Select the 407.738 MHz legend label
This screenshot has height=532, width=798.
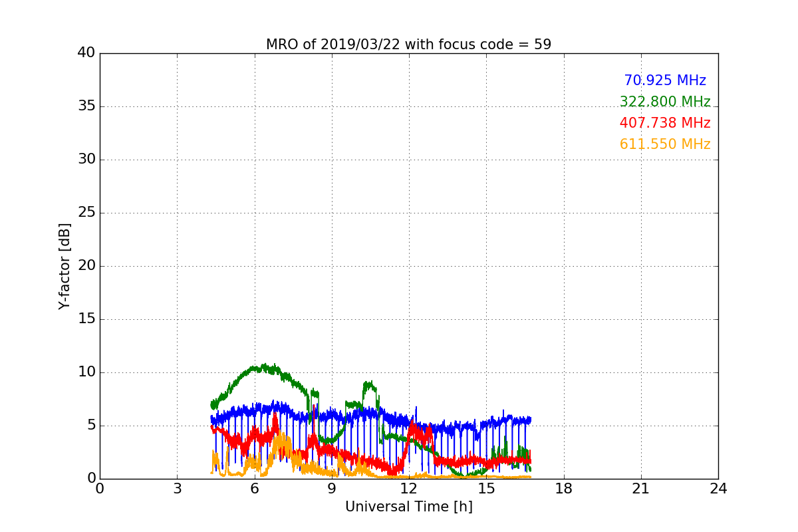pyautogui.click(x=665, y=123)
